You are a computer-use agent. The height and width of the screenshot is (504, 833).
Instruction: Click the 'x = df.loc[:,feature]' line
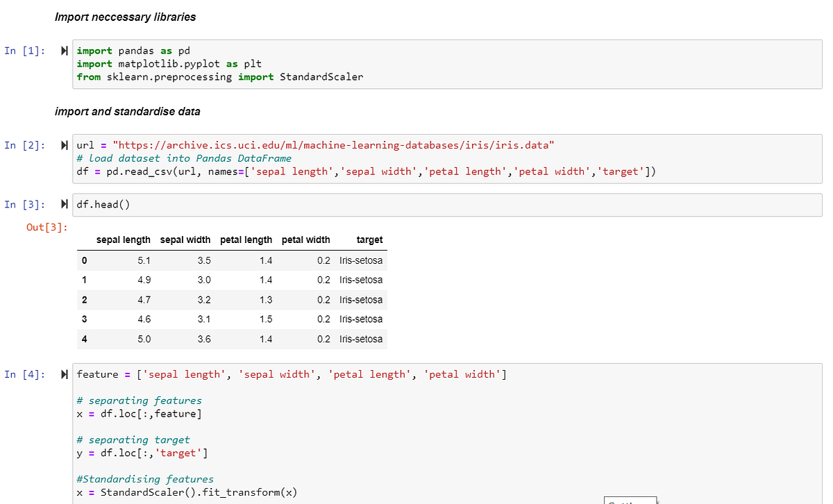(x=140, y=414)
